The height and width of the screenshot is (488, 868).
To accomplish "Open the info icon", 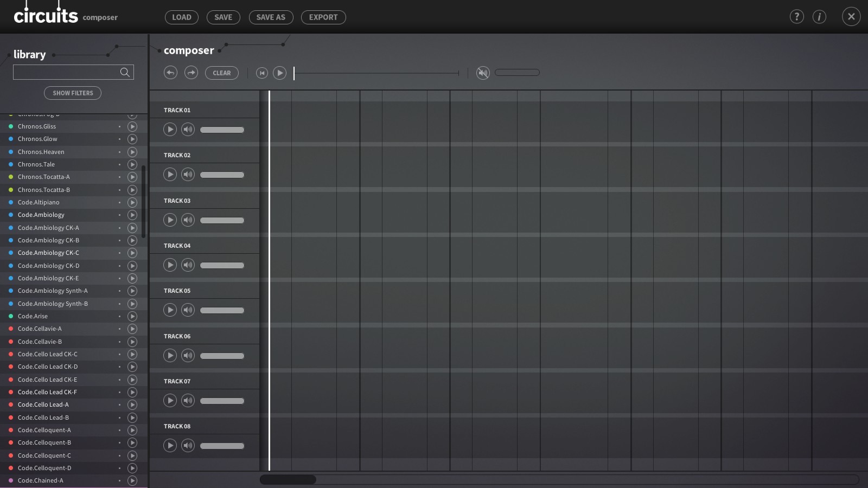I will 819,17.
